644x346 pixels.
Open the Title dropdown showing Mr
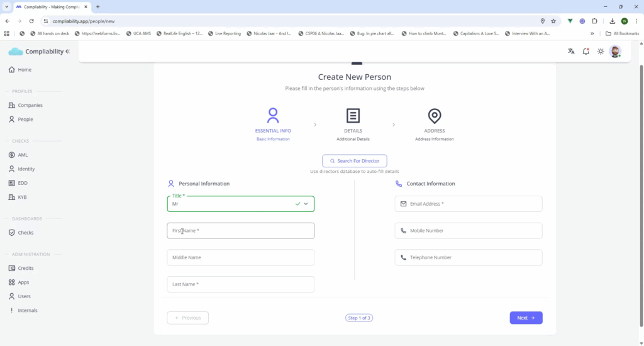(240, 204)
